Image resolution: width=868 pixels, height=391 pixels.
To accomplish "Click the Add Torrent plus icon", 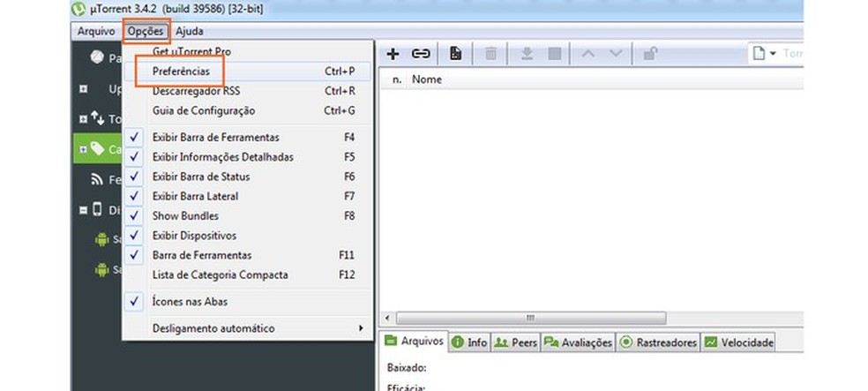I will [x=393, y=54].
